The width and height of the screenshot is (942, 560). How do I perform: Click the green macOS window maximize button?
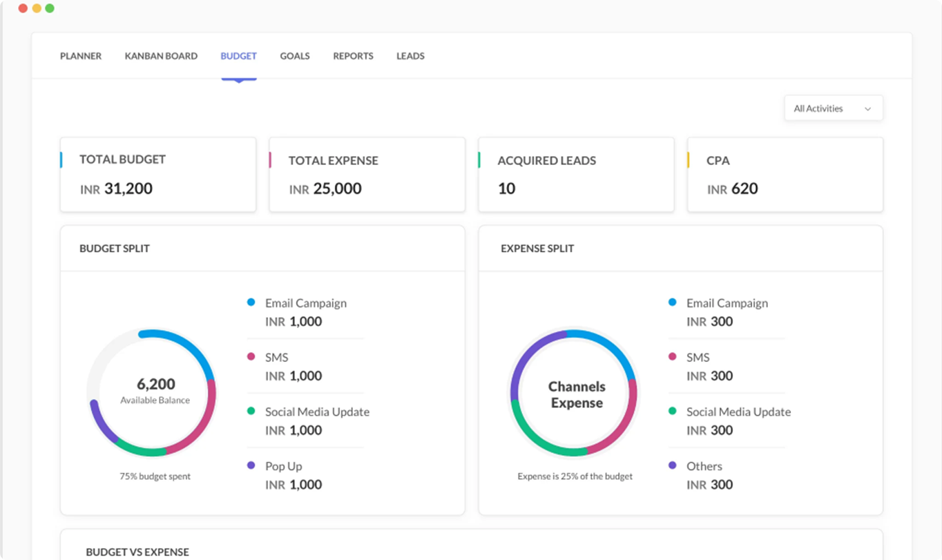[x=50, y=8]
